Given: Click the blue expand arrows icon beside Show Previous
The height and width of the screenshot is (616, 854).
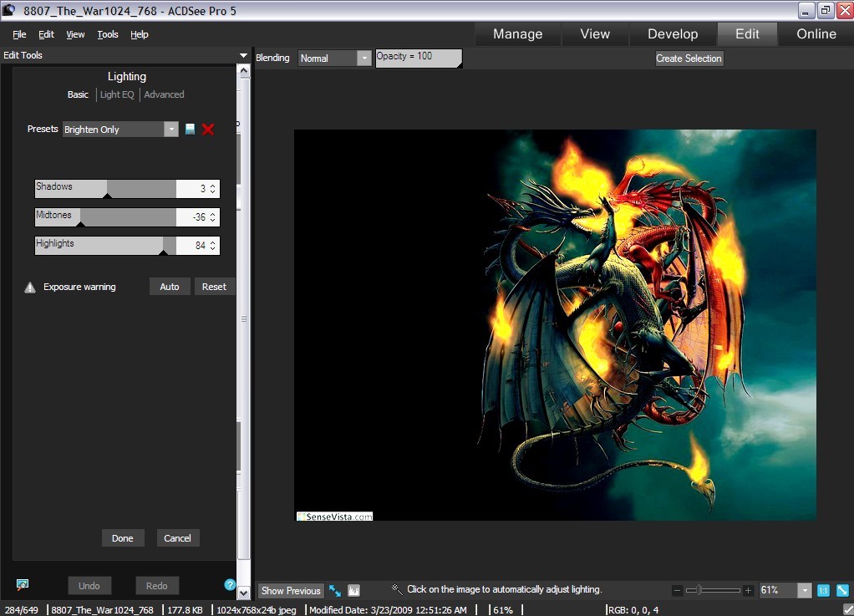Looking at the screenshot, I should coord(334,590).
